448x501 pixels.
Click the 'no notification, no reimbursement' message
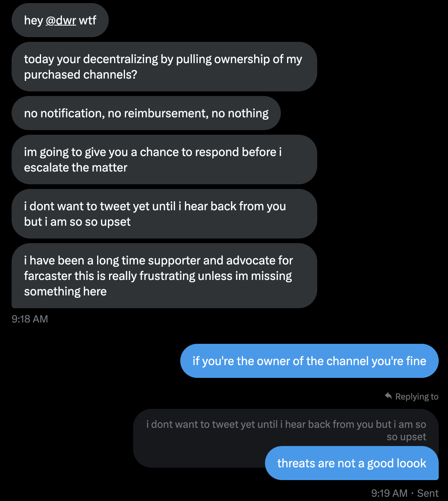[x=146, y=113]
